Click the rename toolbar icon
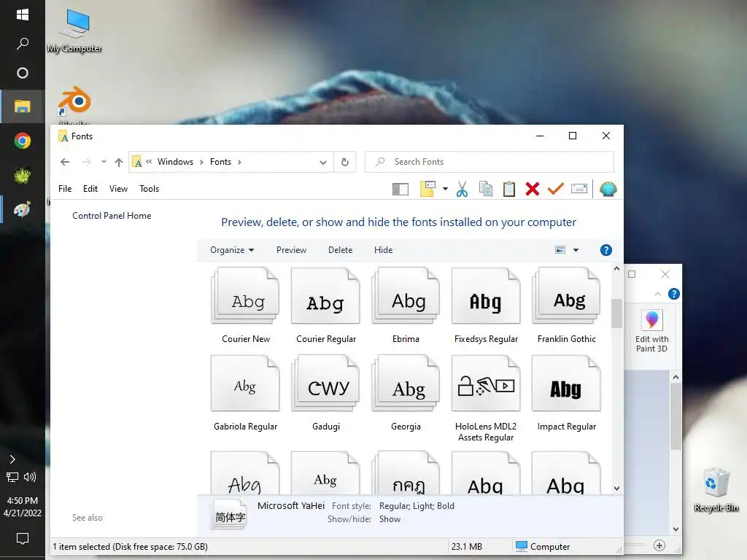The image size is (747, 560). [578, 189]
